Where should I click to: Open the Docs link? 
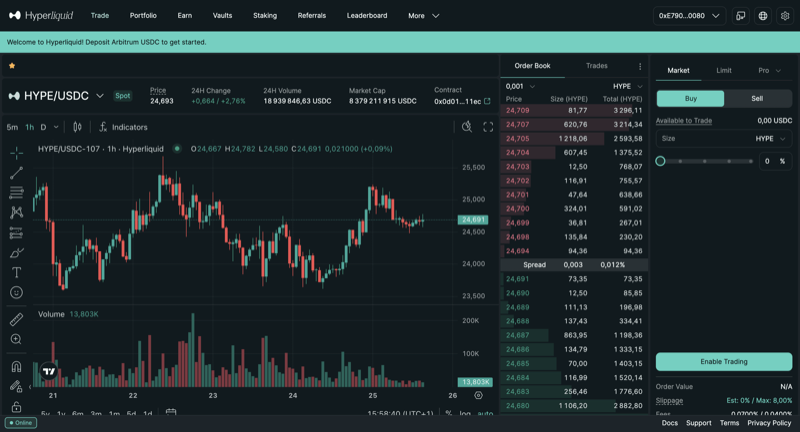tap(669, 423)
